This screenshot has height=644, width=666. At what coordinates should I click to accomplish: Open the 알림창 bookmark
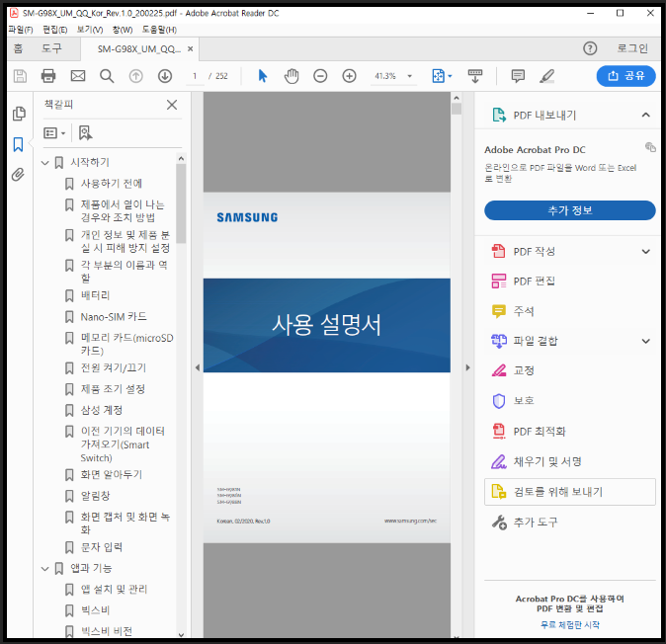[95, 496]
